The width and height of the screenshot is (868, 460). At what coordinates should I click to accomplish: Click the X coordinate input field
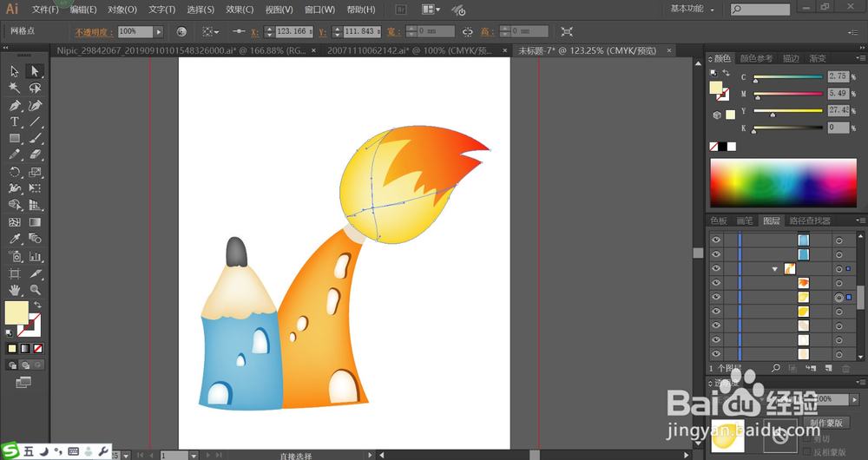[x=294, y=31]
